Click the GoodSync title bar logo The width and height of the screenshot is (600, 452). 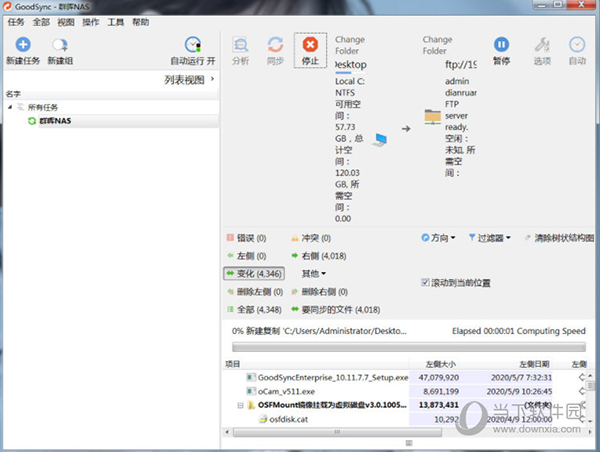click(x=7, y=7)
